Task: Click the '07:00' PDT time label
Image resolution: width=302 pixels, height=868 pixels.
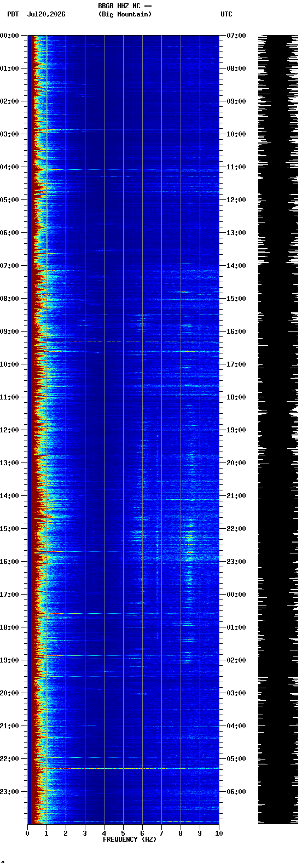Action: pos(9,266)
